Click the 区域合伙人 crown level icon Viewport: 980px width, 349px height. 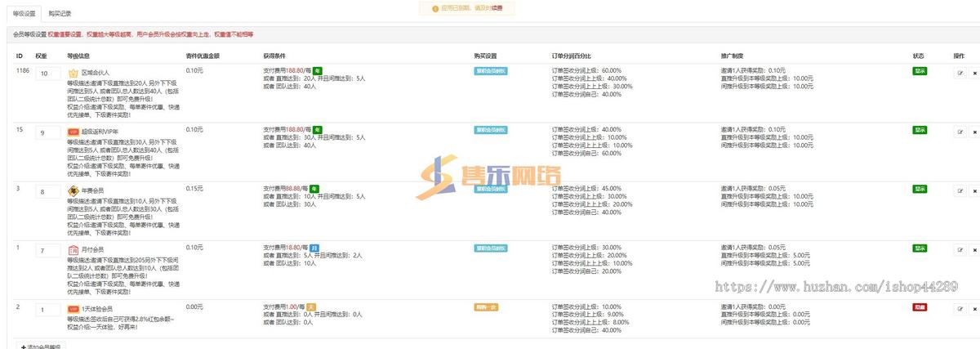tap(73, 73)
